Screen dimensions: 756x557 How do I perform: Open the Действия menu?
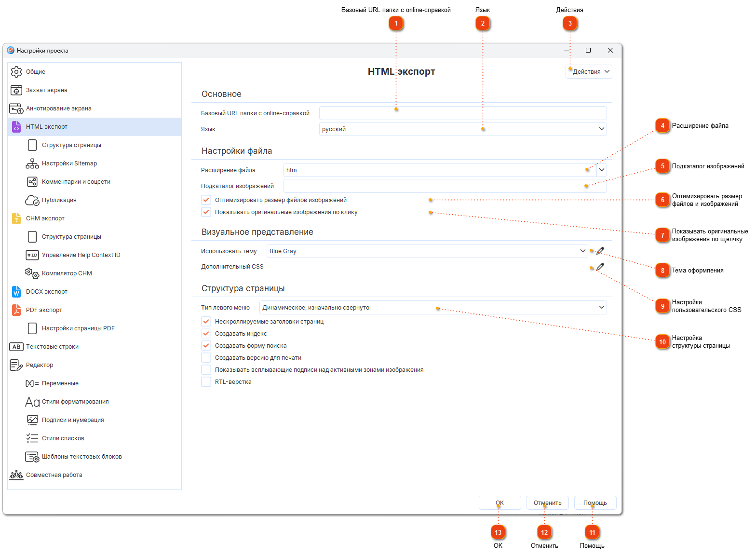point(589,72)
